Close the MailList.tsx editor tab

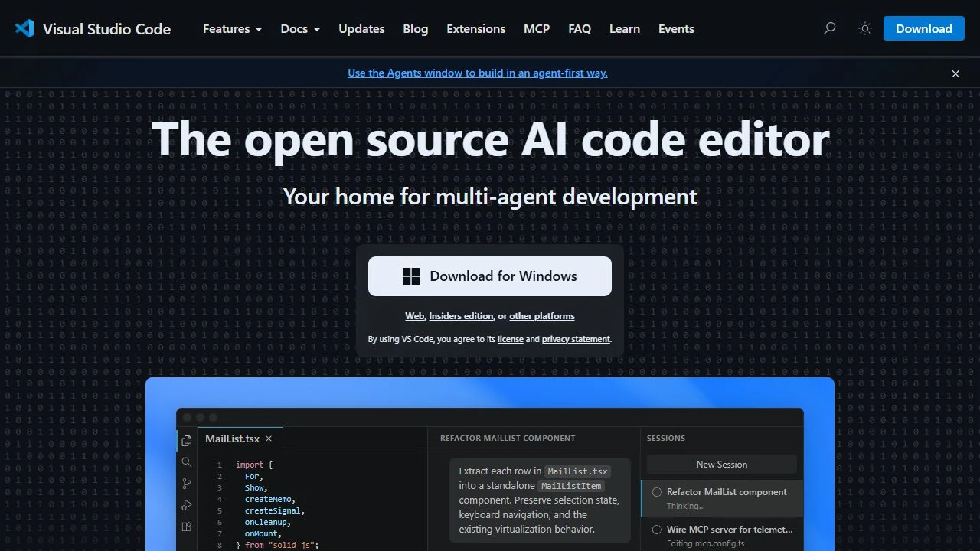(269, 439)
